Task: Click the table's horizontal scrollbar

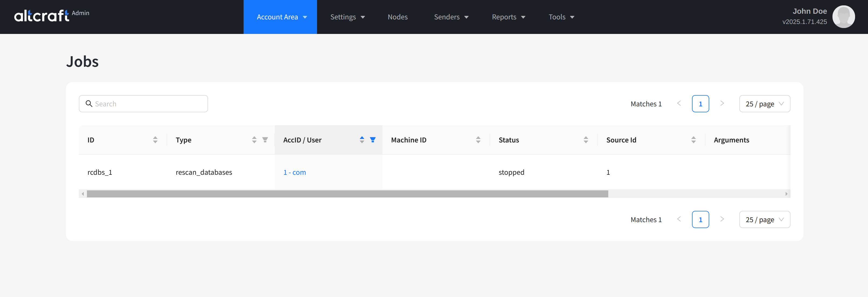Action: (347, 194)
